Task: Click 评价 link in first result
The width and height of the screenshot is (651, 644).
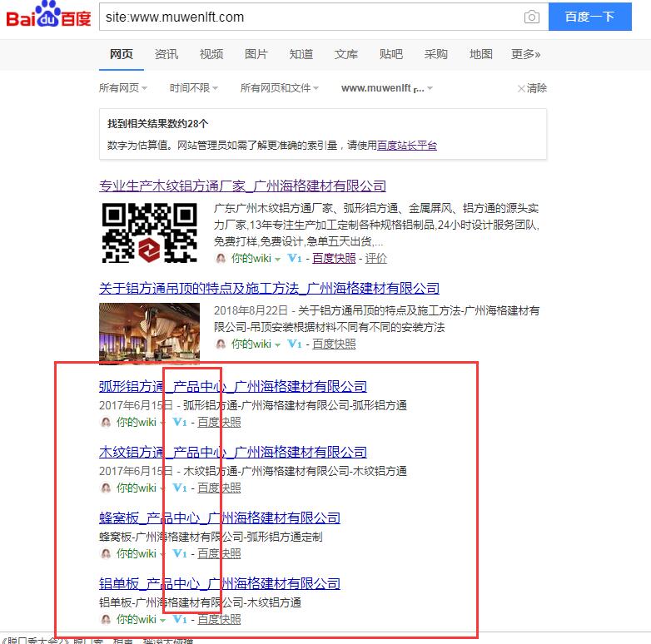Action: click(376, 259)
